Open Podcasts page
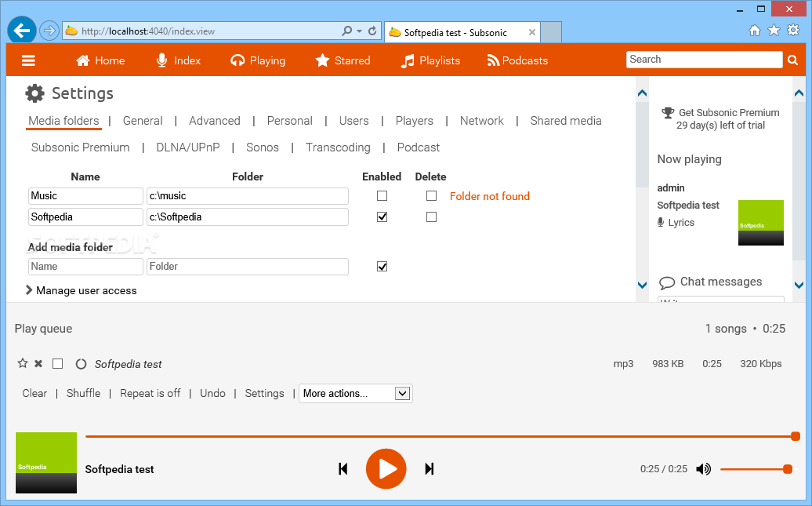 coord(517,60)
